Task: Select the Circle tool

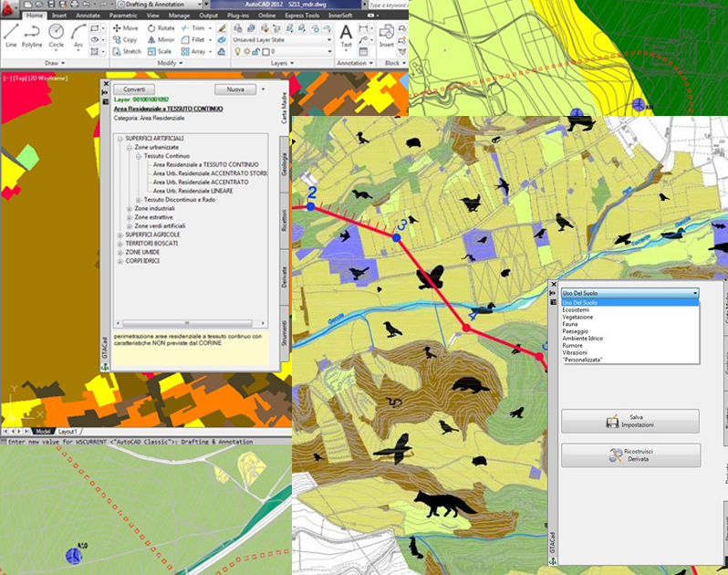Action: coord(57,36)
